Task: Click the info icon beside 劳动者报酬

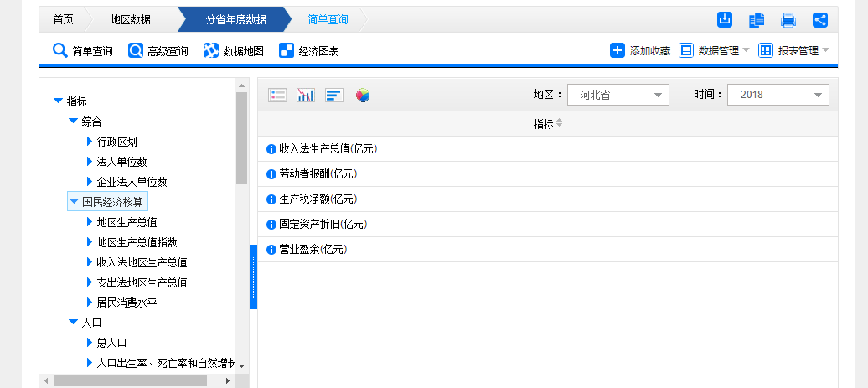Action: point(271,174)
